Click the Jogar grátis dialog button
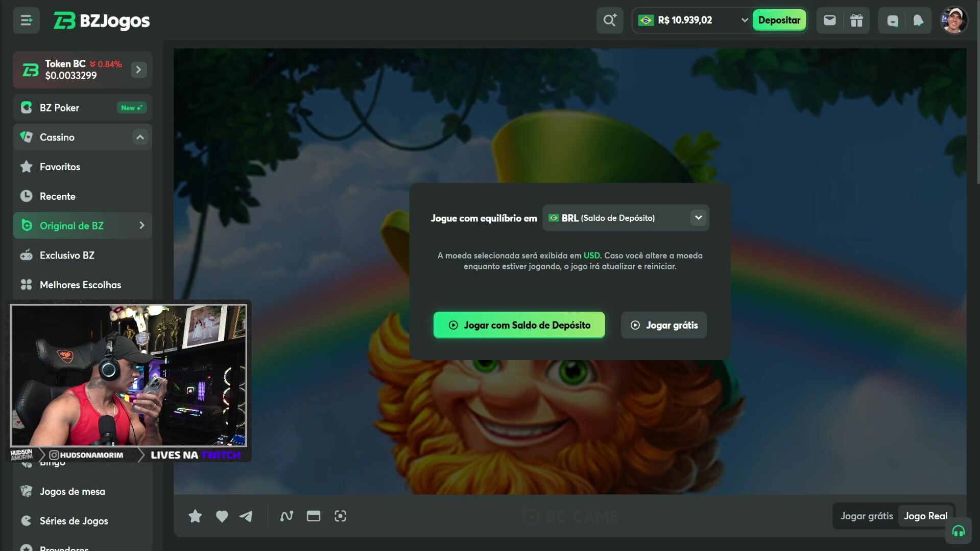This screenshot has height=551, width=980. [x=663, y=325]
